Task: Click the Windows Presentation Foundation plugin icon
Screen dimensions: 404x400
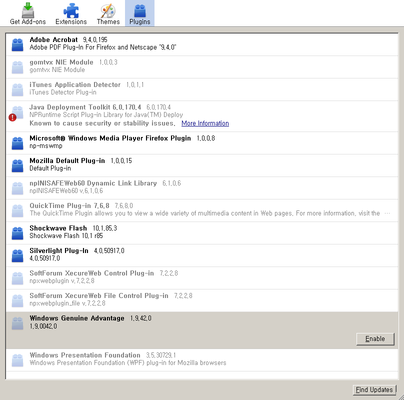Action: coord(17,360)
